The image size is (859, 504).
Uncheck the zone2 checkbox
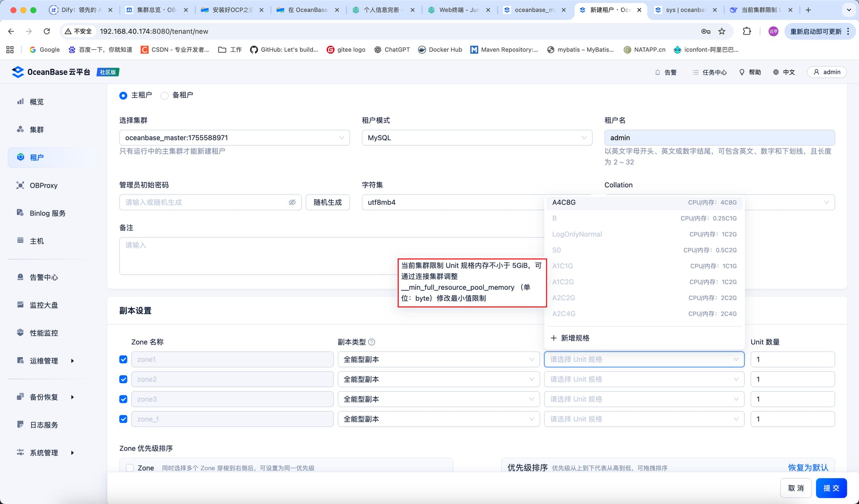coord(123,379)
